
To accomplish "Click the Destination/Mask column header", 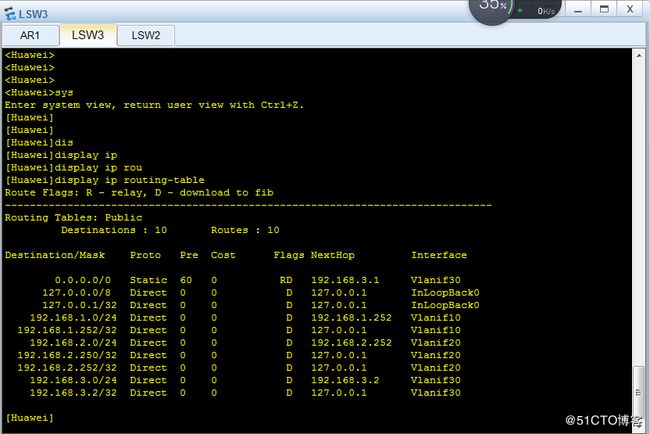I will tap(55, 255).
